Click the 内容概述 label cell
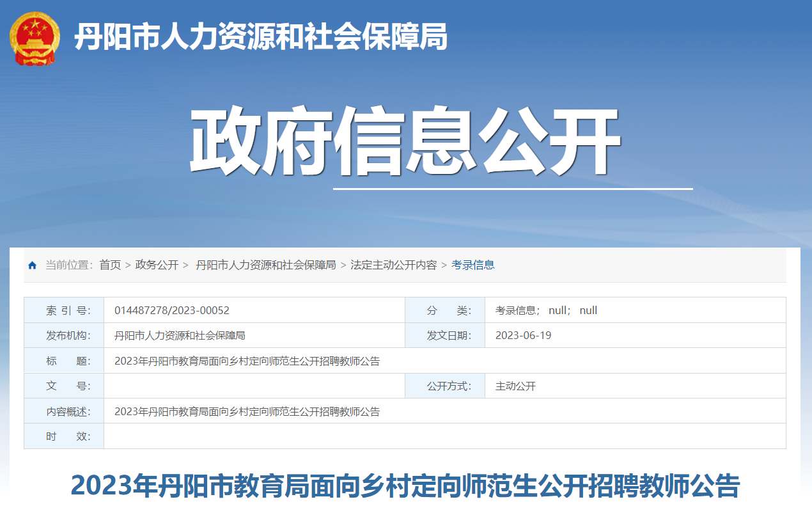812x513 pixels. (64, 411)
